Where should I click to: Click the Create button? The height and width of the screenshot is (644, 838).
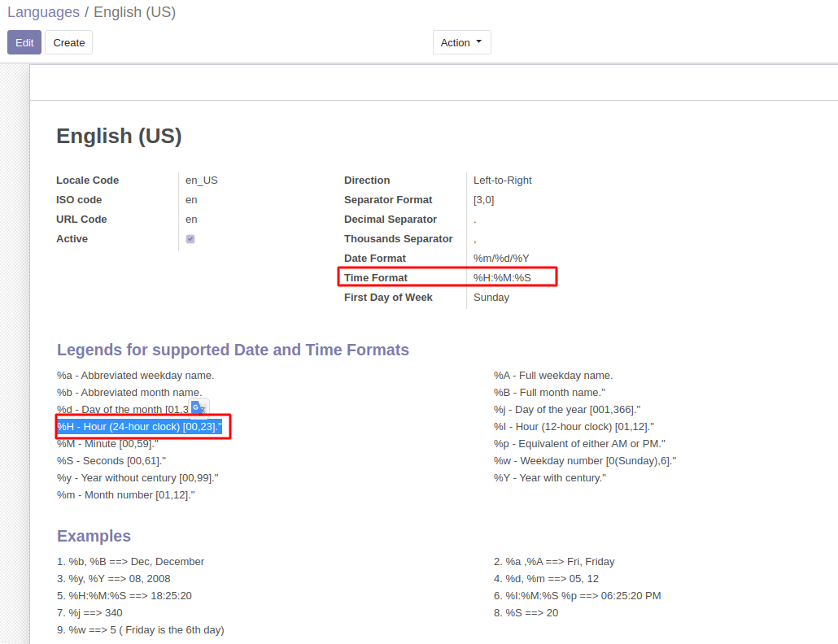pyautogui.click(x=69, y=43)
